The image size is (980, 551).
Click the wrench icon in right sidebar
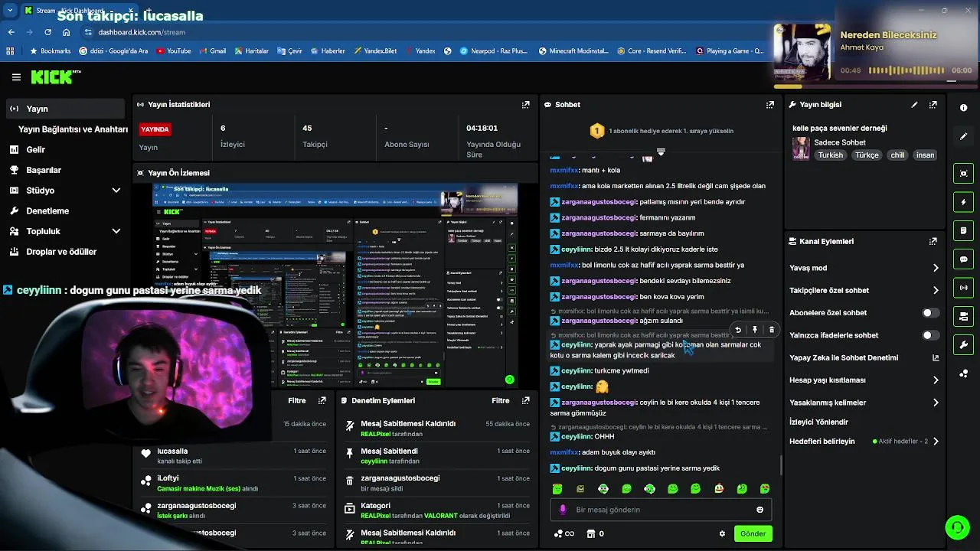click(x=963, y=345)
